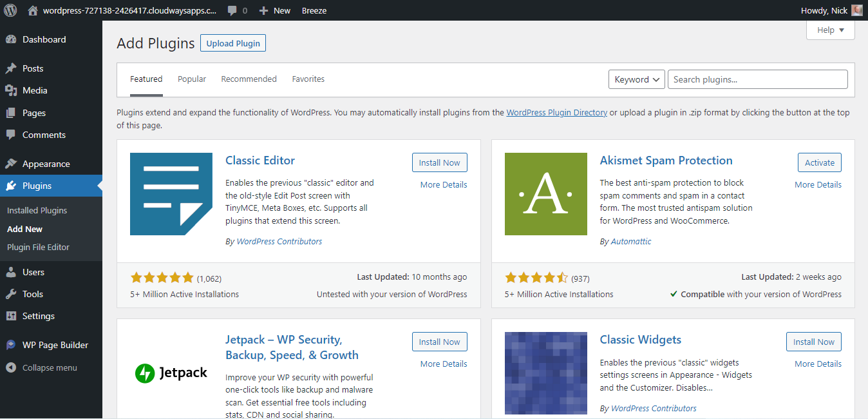Open the WordPress Plugin Directory link
The height and width of the screenshot is (419, 868).
556,112
